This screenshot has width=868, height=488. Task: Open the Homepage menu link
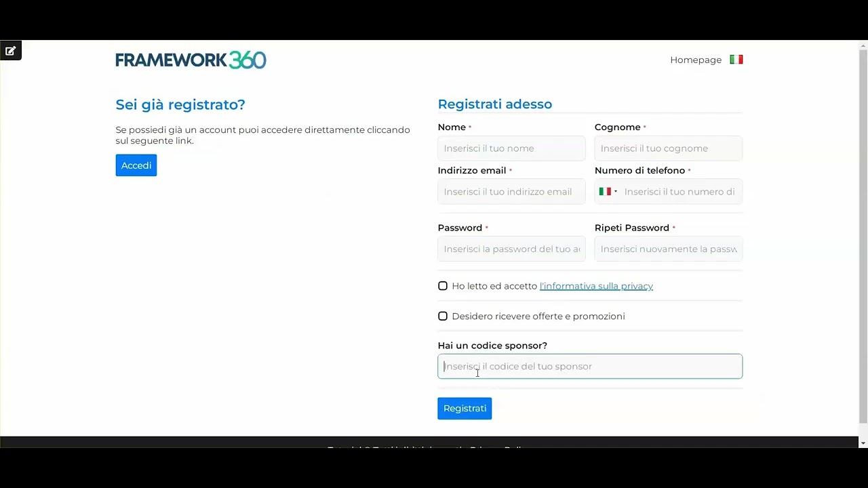tap(695, 60)
